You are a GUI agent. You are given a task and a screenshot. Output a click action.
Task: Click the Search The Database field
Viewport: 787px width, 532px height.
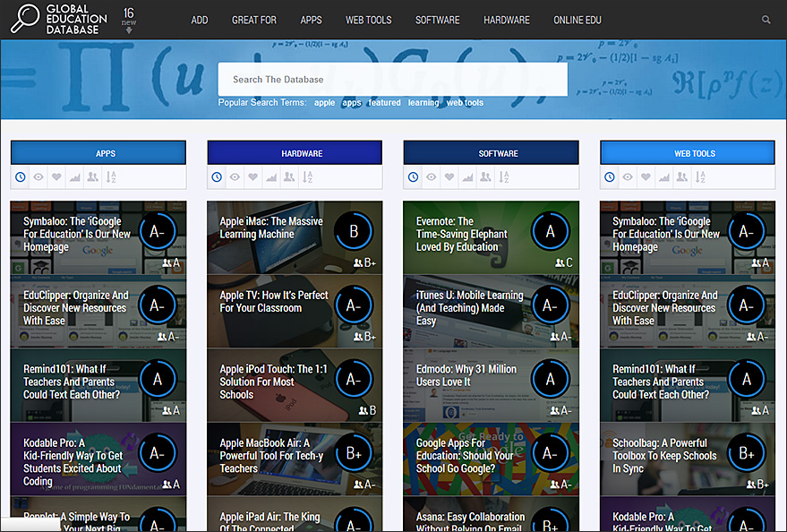pos(392,80)
